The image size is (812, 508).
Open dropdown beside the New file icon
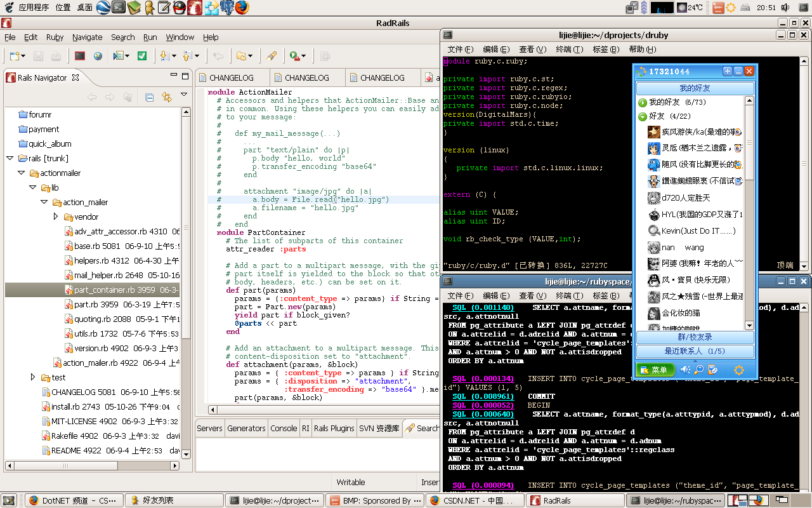pyautogui.click(x=23, y=57)
